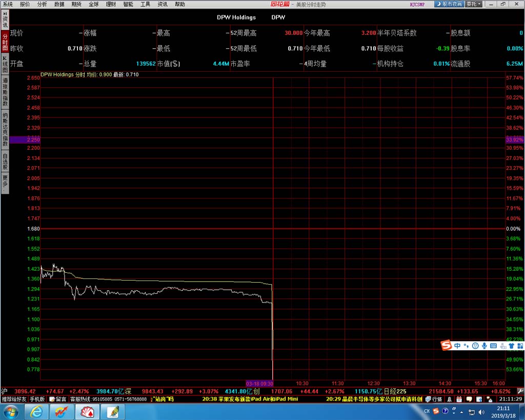This screenshot has height=420, width=525.
Task: Activate Sogou voice input microphone
Action: point(484,346)
